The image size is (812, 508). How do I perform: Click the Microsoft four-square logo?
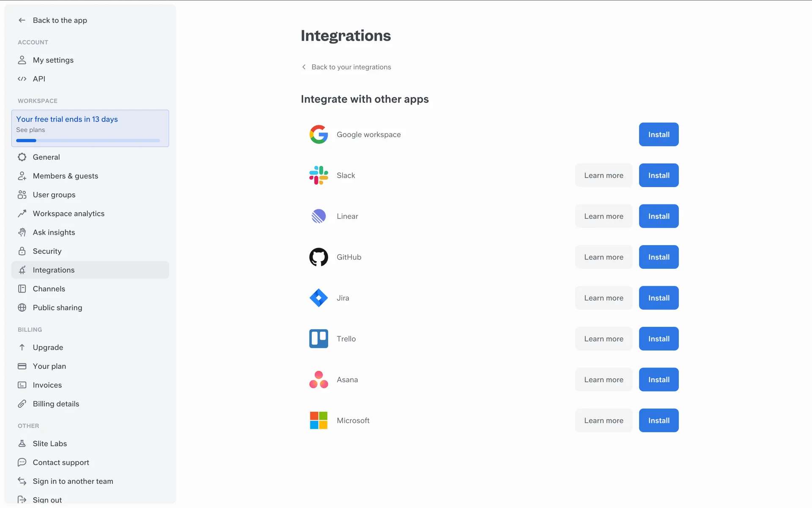[x=318, y=420]
